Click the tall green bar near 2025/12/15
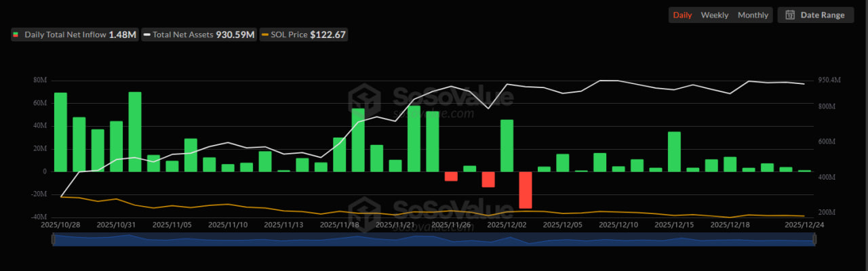This screenshot has height=271, width=868. (x=674, y=151)
